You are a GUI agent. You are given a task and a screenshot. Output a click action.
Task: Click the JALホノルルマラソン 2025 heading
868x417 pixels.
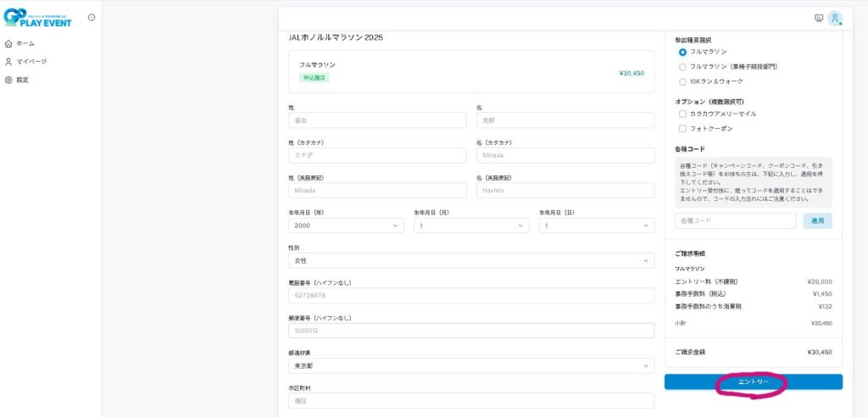(x=336, y=37)
